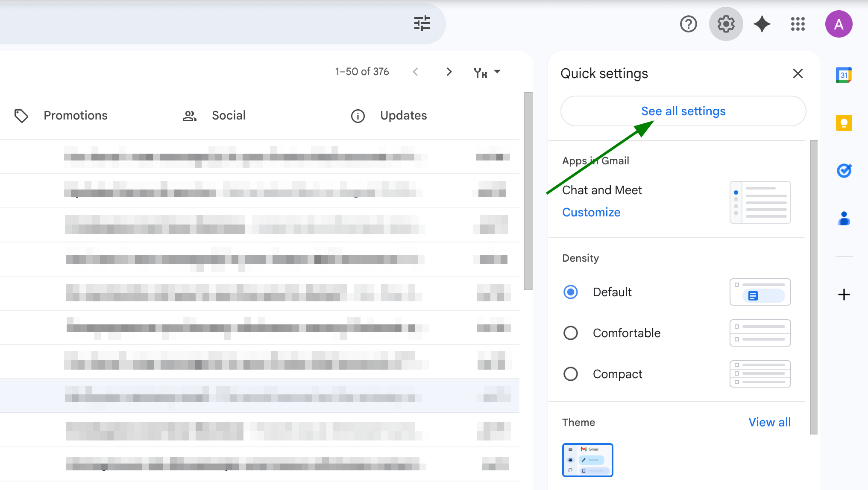Open the Social tab
Image resolution: width=868 pixels, height=490 pixels.
click(229, 115)
